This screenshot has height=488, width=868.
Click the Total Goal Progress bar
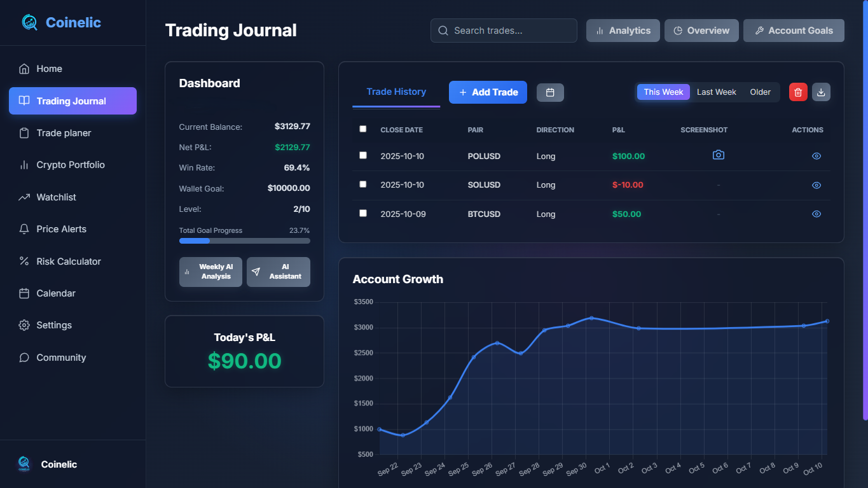(x=244, y=241)
